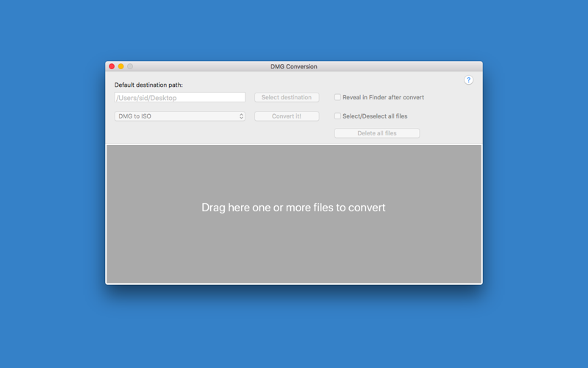Click the Default destination path label
This screenshot has height=368, width=588.
tap(148, 85)
